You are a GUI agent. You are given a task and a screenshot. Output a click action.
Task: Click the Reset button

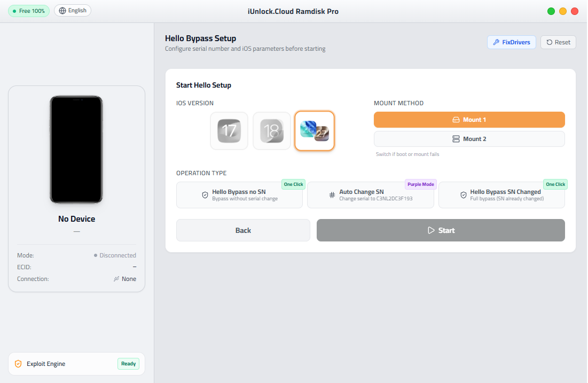pos(559,42)
